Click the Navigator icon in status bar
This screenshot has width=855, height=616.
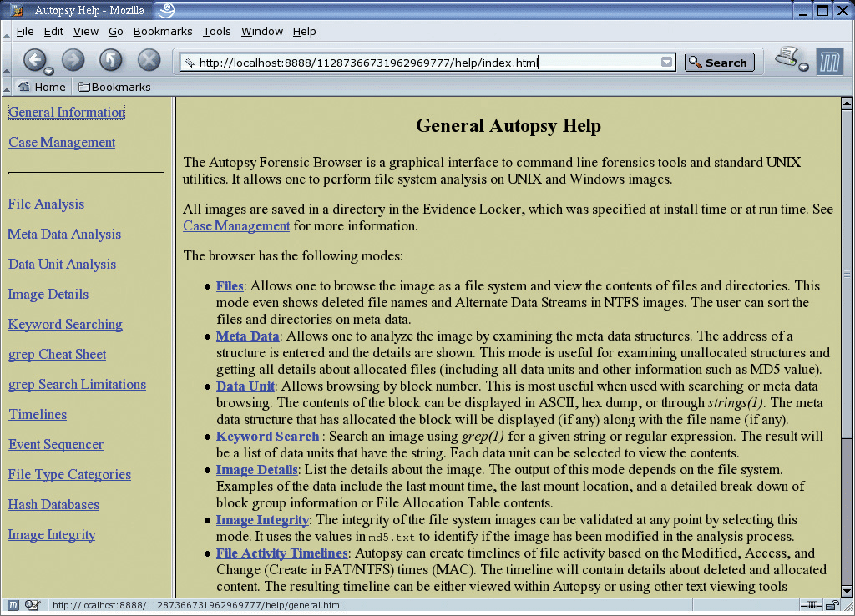[13, 605]
